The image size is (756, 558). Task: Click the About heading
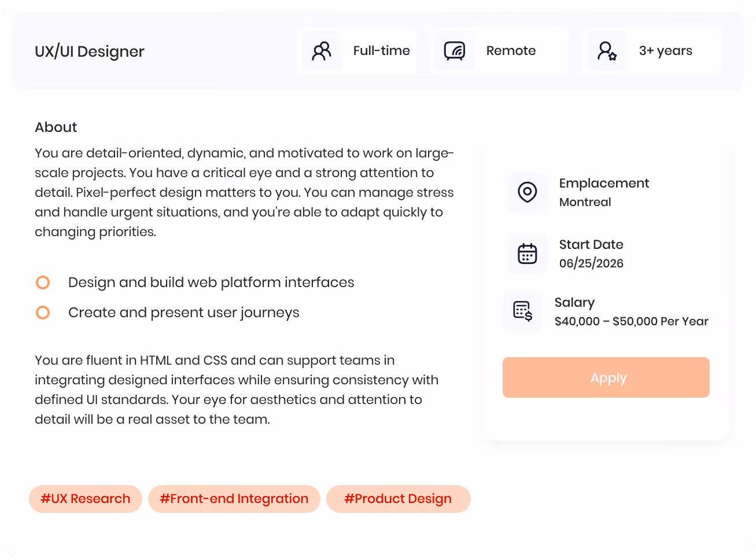[56, 127]
